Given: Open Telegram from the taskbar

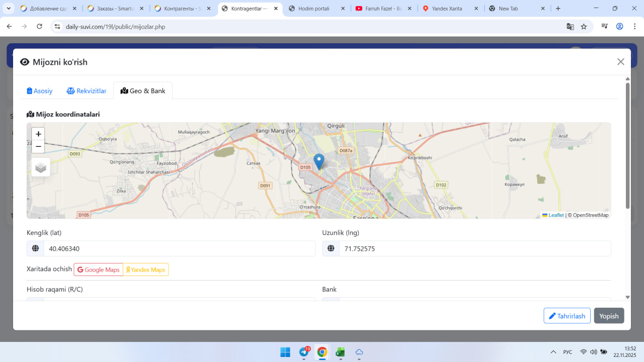Looking at the screenshot, I should [304, 352].
